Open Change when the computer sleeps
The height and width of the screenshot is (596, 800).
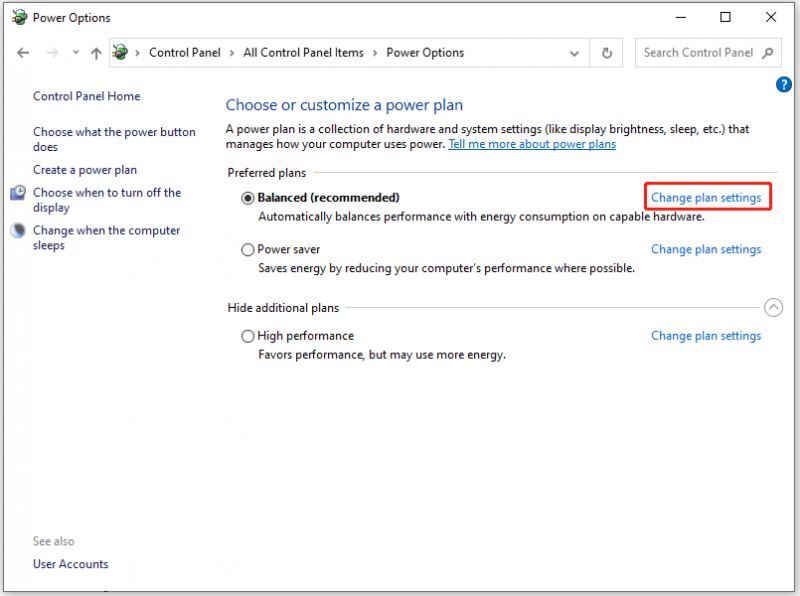(107, 238)
